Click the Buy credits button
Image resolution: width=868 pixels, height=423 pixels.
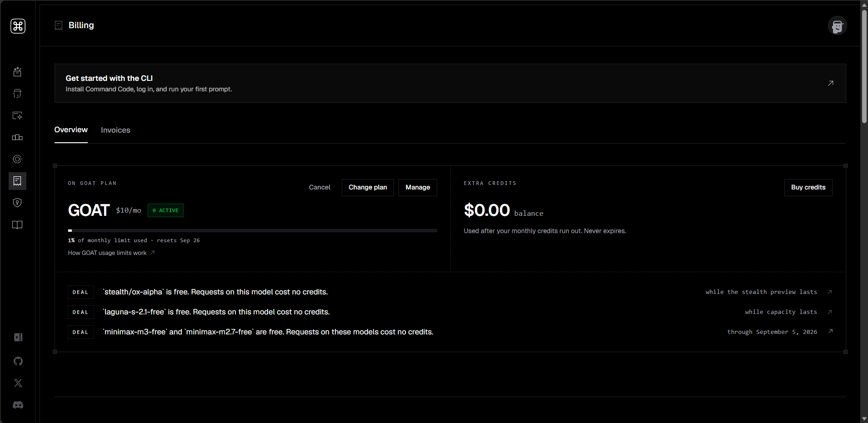(x=808, y=187)
